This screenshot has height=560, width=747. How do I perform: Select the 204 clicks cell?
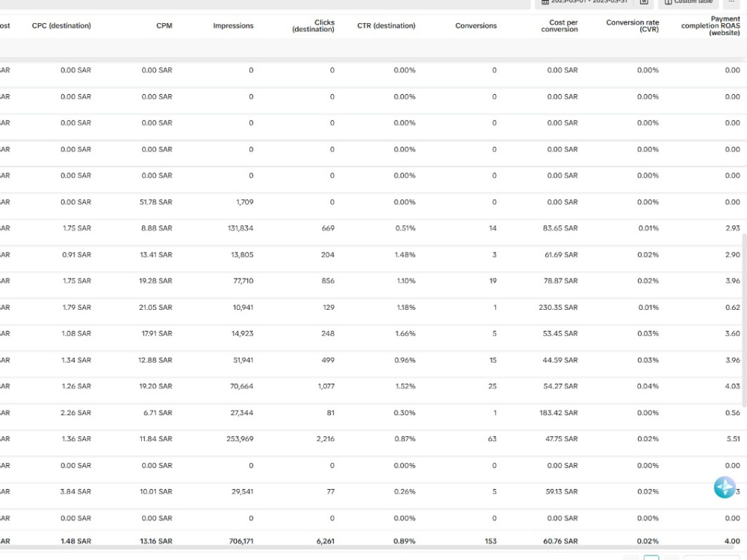pos(328,255)
